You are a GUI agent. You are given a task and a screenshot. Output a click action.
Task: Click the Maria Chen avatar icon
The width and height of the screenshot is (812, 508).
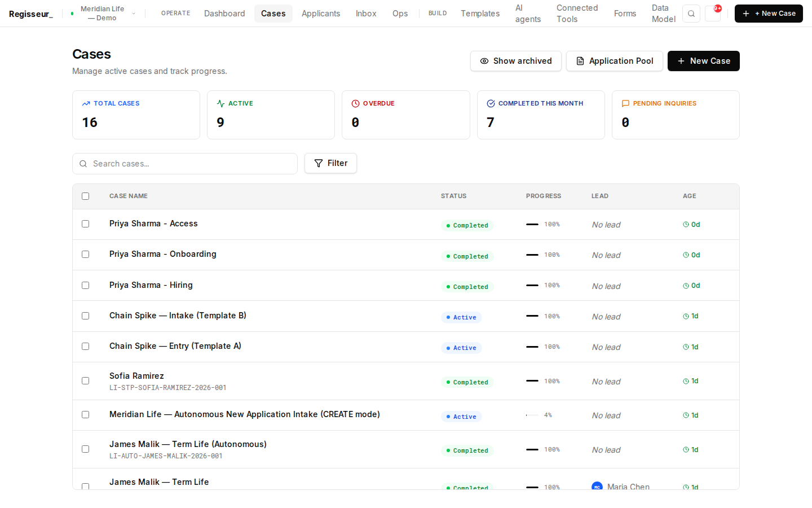pos(597,487)
